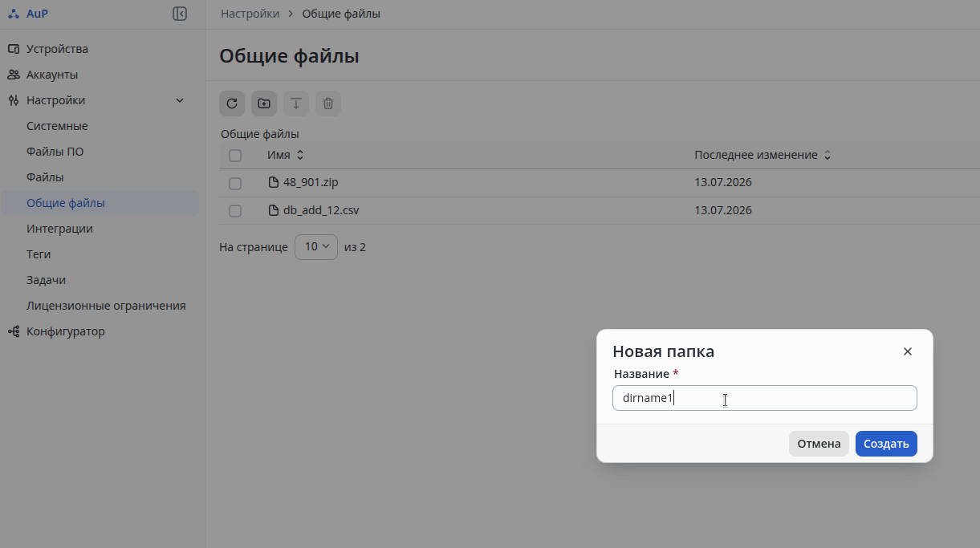This screenshot has width=980, height=548.
Task: Click the file icon beside db_add_12.csv
Action: [274, 210]
